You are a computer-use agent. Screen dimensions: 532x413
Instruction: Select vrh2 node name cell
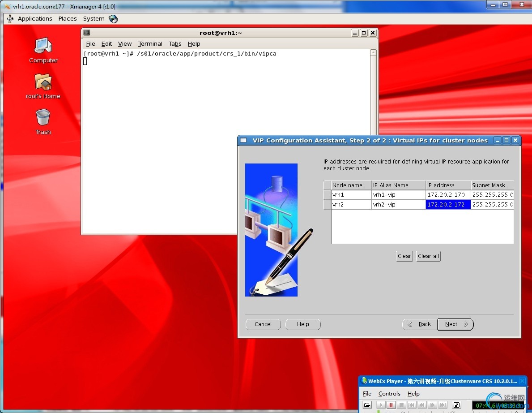point(351,204)
